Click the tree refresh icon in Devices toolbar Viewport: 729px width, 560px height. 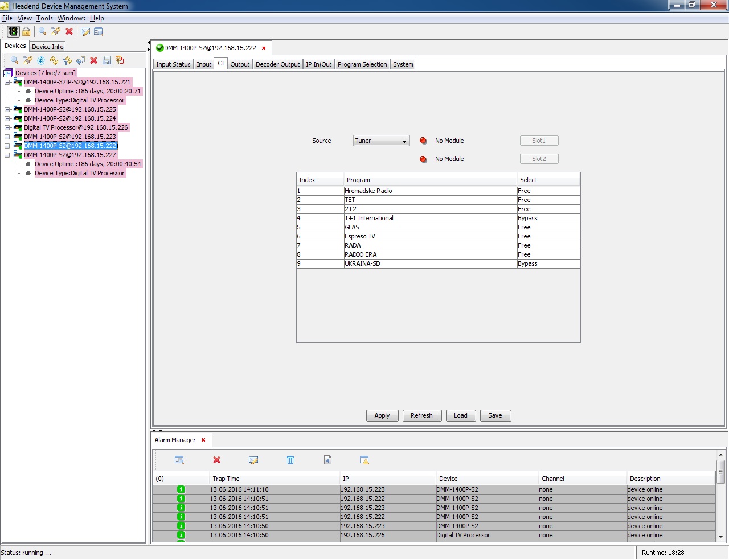(x=68, y=60)
